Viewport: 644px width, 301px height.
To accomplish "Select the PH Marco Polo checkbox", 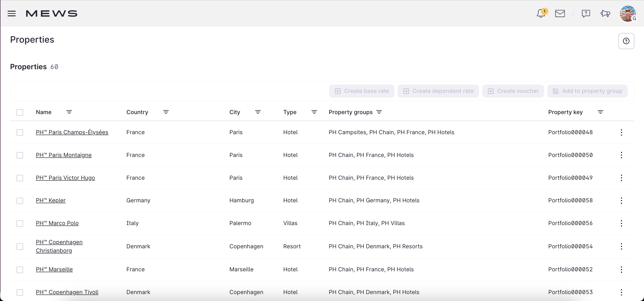I will coord(20,223).
